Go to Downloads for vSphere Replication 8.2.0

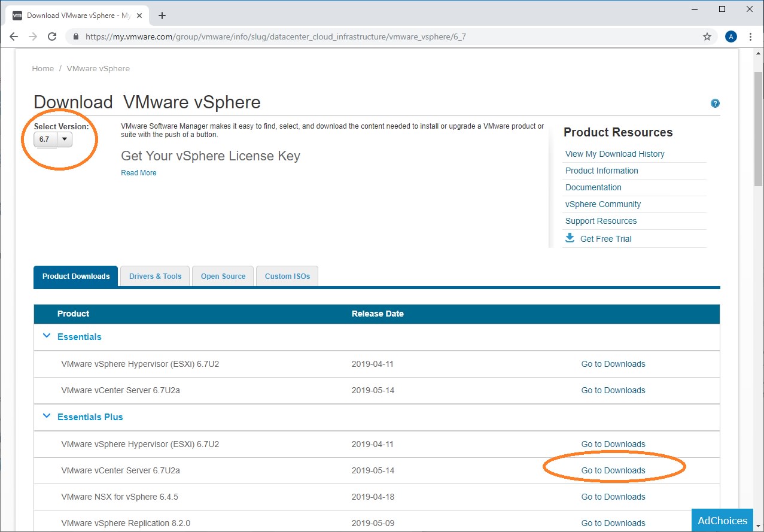coord(613,523)
